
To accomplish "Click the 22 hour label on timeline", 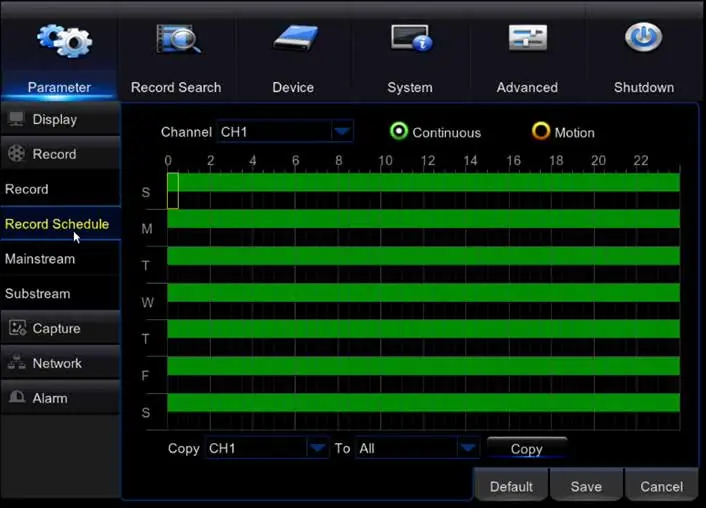I will 641,160.
